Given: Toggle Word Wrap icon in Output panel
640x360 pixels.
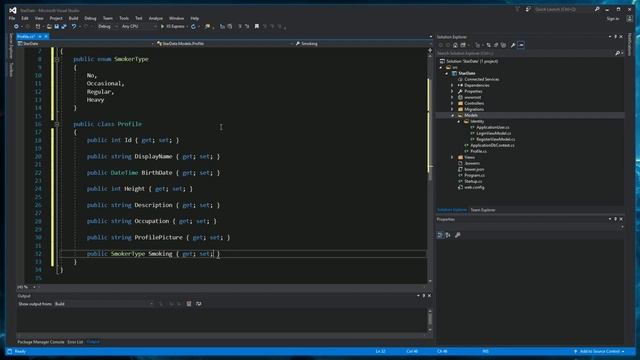Looking at the screenshot, I should pos(199,304).
